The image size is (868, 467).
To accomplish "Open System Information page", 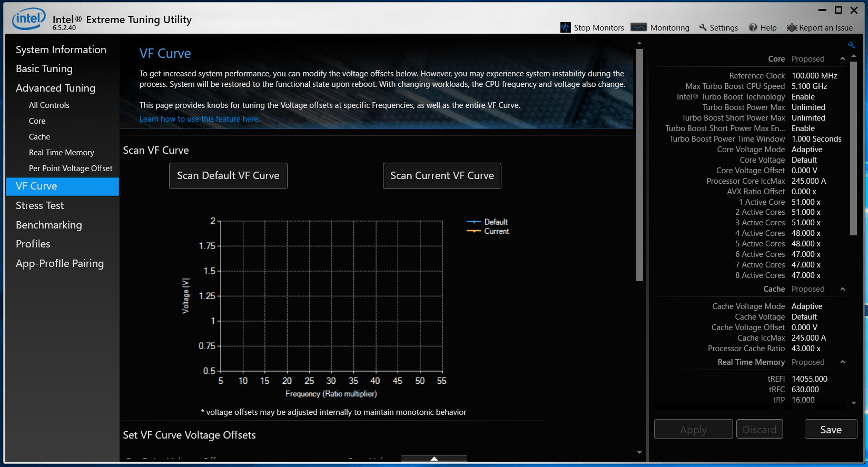I will (61, 49).
